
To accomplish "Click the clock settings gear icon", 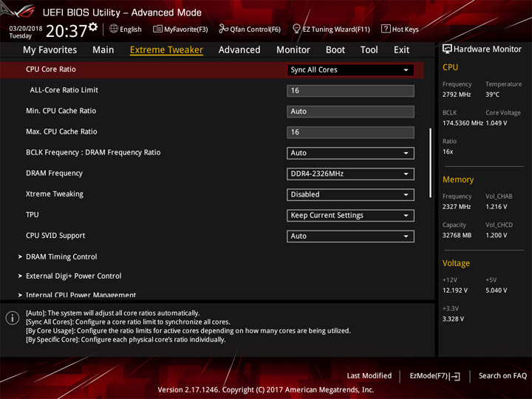I will [93, 27].
